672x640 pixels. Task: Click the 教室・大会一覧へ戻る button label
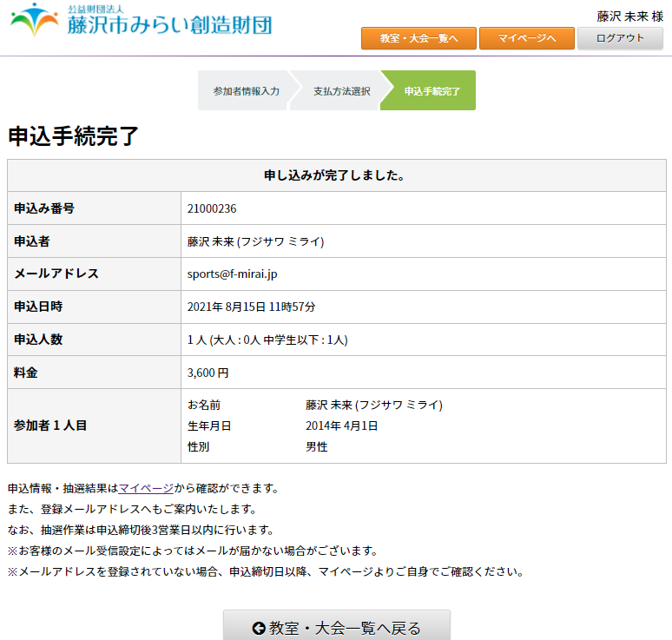[345, 628]
